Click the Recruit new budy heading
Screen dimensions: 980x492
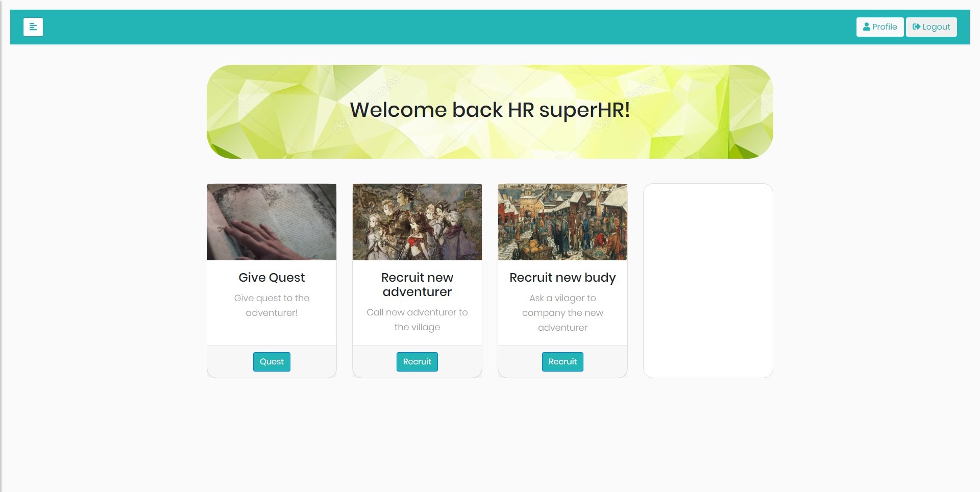tap(562, 278)
